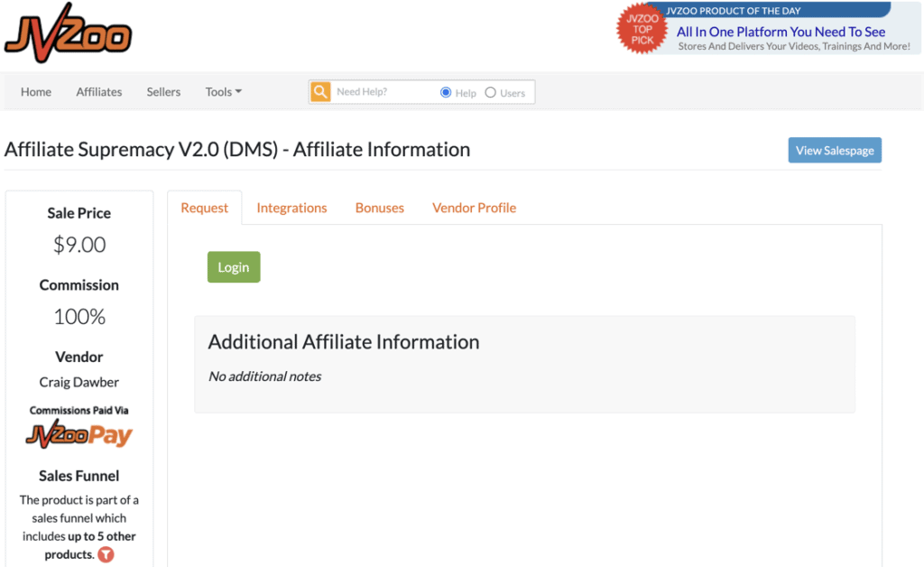The width and height of the screenshot is (924, 567).
Task: Click the View Salespage button
Action: (835, 150)
